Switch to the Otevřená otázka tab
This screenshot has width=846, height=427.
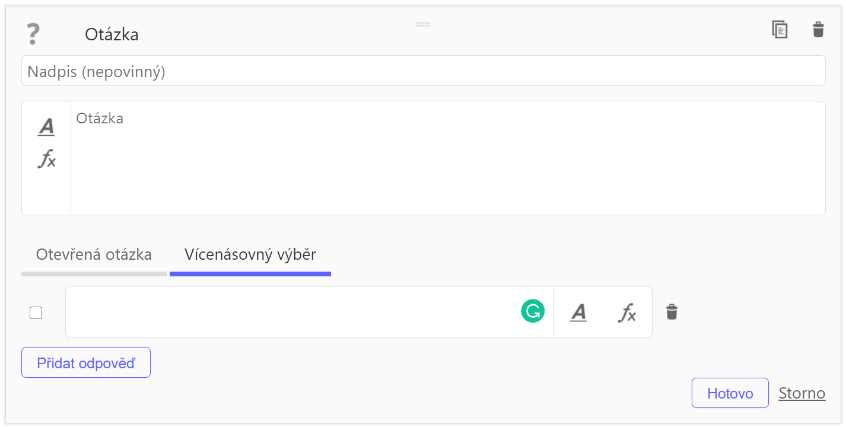pos(94,254)
